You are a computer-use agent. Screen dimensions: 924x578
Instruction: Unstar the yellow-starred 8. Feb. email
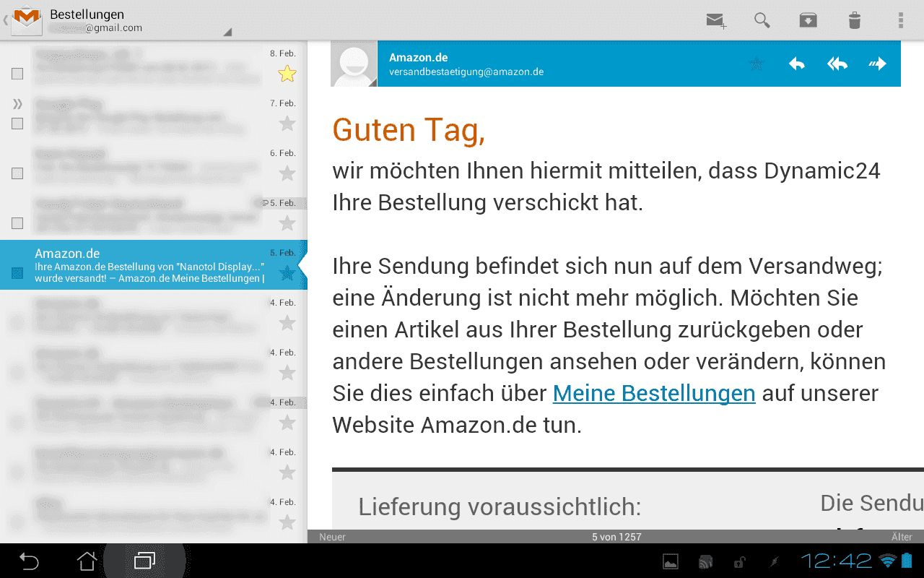tap(287, 74)
